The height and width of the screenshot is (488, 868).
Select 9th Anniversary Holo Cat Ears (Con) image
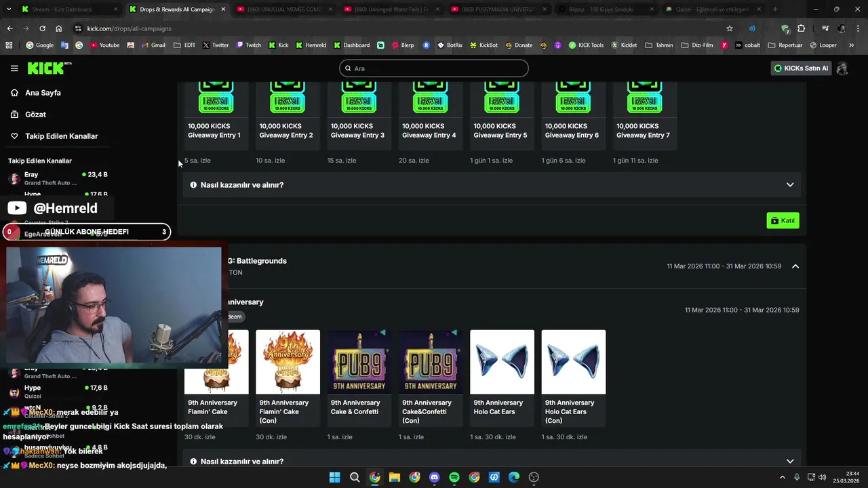(574, 362)
